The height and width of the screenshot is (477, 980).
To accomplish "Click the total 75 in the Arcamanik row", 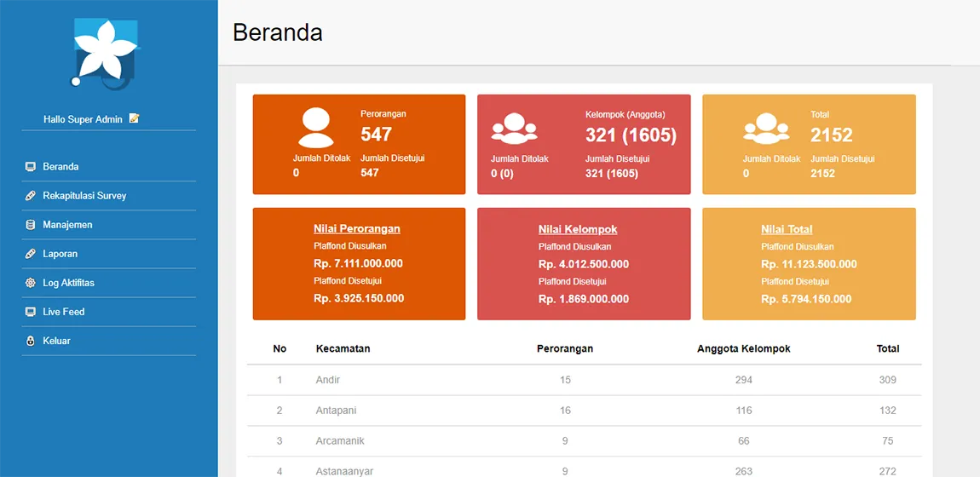I will tap(888, 440).
